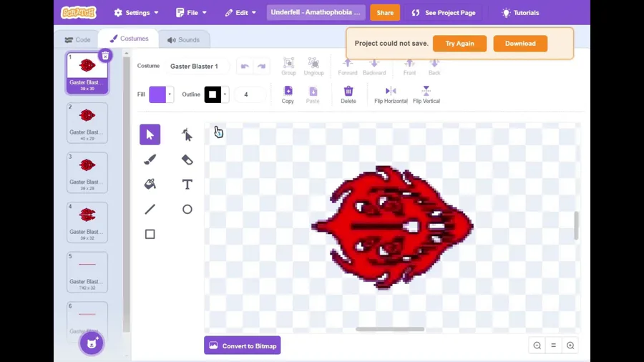Flip the costume vertically

click(426, 94)
